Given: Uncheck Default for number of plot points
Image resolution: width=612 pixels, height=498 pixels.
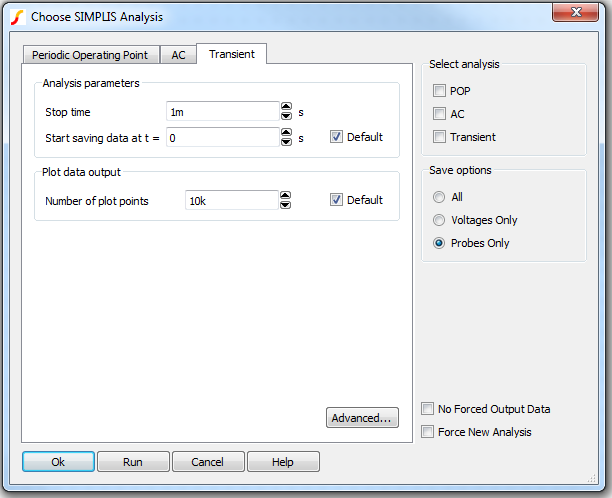Looking at the screenshot, I should pyautogui.click(x=337, y=200).
